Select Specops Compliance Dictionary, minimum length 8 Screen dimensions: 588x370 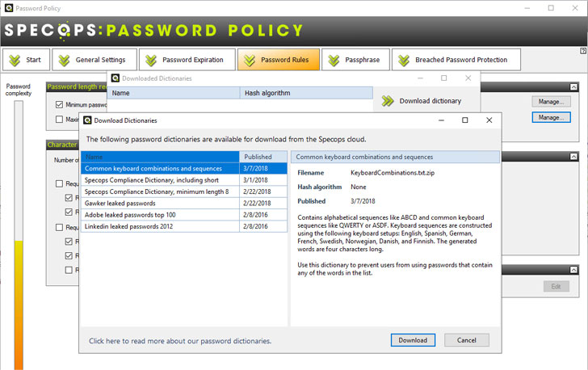184,191
